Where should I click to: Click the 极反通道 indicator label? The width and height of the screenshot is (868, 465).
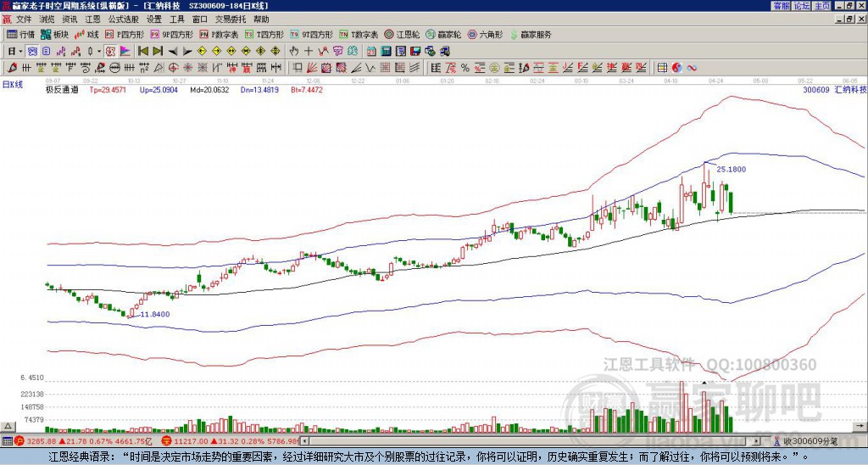click(x=62, y=89)
